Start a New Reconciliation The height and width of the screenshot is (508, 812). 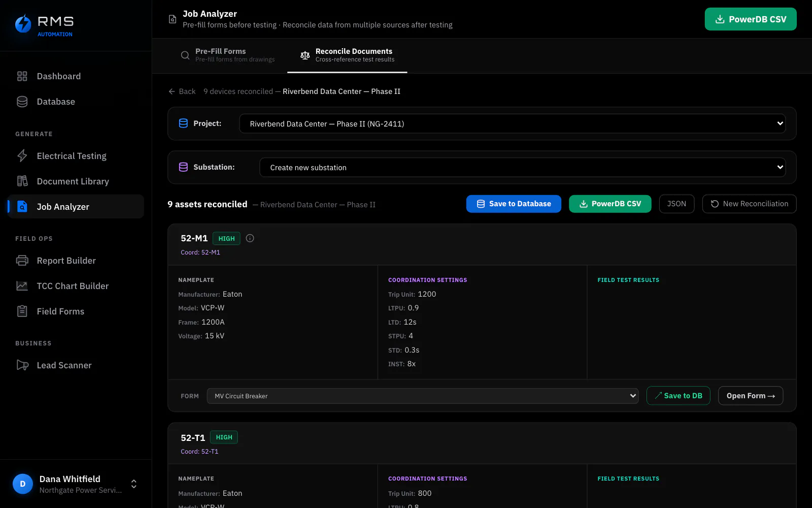749,204
